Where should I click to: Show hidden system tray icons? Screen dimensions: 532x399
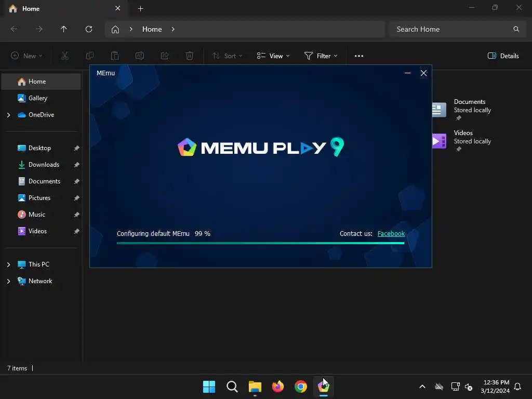(422, 387)
